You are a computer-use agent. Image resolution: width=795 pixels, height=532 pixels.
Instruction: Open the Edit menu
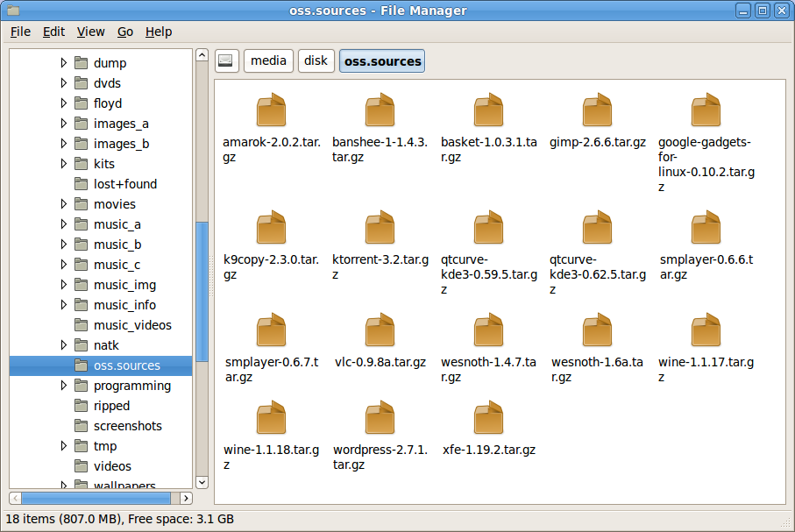53,32
